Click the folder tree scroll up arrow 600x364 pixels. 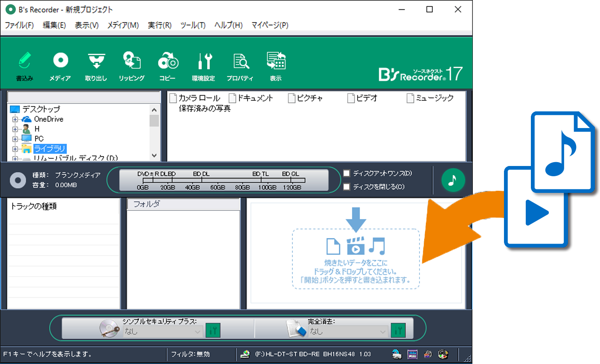(154, 110)
